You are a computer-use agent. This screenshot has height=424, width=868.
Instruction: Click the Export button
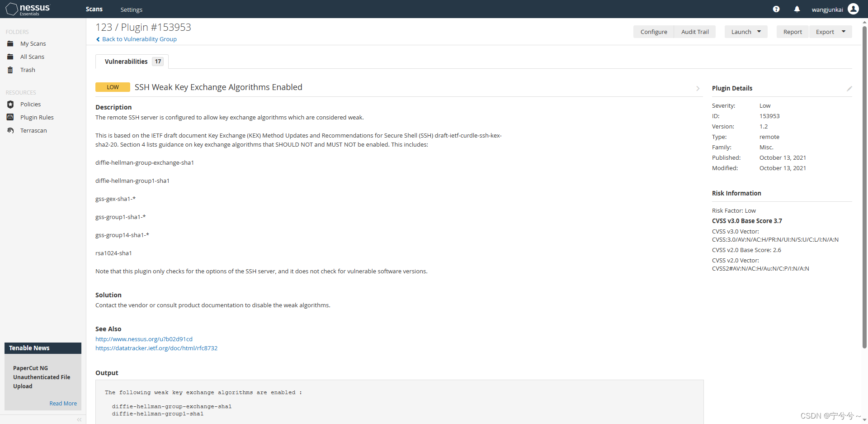click(825, 32)
